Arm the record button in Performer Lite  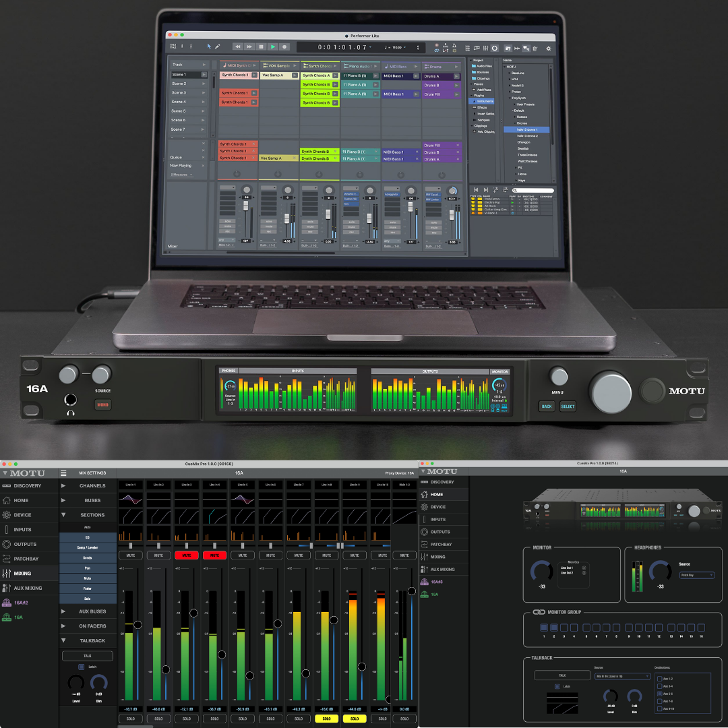pos(284,47)
